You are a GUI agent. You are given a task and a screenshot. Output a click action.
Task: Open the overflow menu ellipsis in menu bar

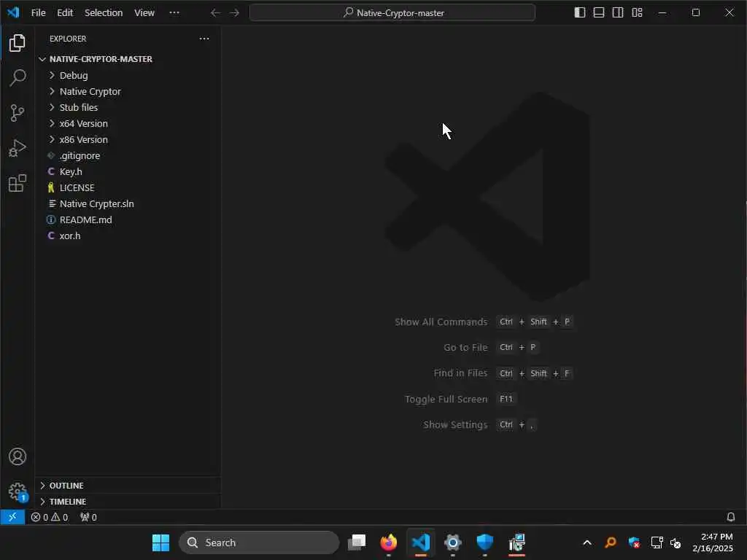[x=174, y=13]
